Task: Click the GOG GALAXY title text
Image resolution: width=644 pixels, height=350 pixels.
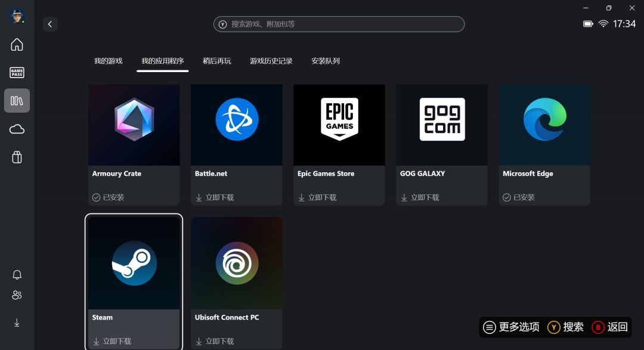Action: pos(423,174)
